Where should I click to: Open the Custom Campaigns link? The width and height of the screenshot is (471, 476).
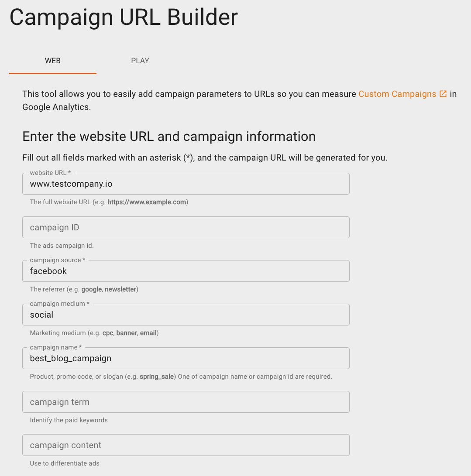397,94
